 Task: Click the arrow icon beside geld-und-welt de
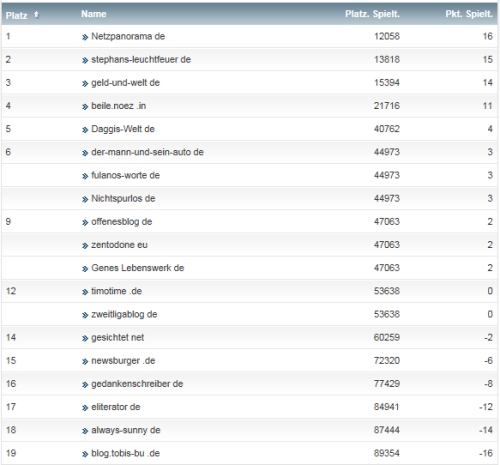(x=85, y=84)
